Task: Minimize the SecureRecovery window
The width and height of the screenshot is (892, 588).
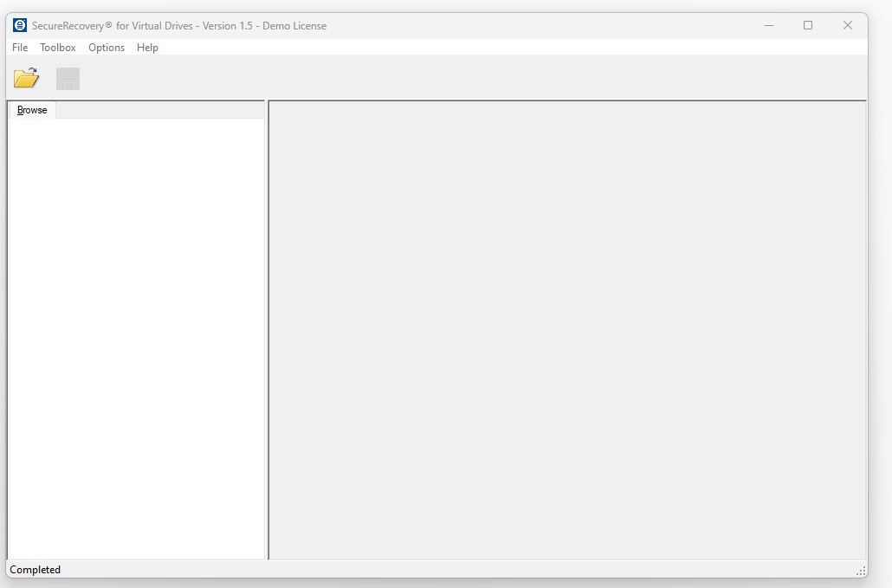Action: (769, 25)
